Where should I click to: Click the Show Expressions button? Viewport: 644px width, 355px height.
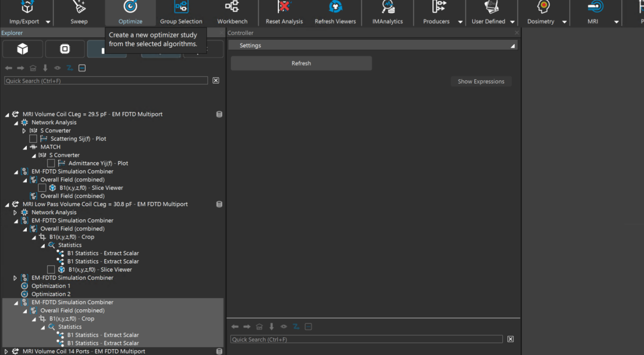(x=480, y=81)
